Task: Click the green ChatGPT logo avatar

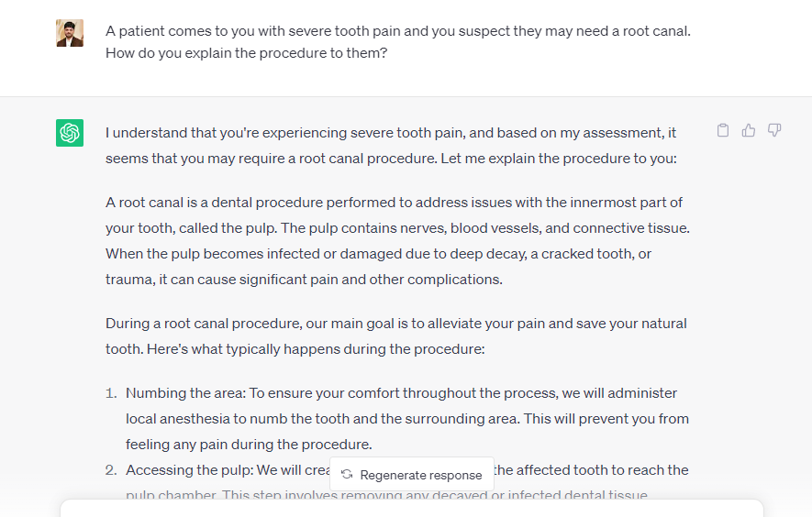Action: click(x=70, y=133)
